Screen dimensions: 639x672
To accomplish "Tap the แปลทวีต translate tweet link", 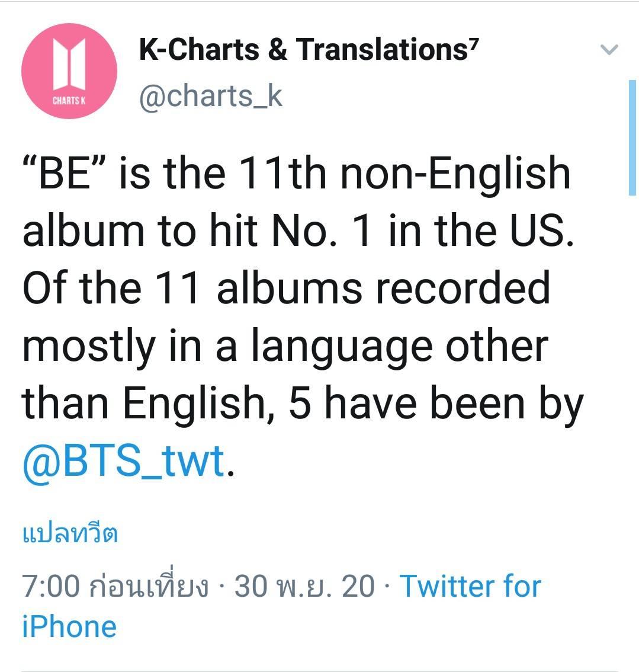I will pyautogui.click(x=70, y=533).
